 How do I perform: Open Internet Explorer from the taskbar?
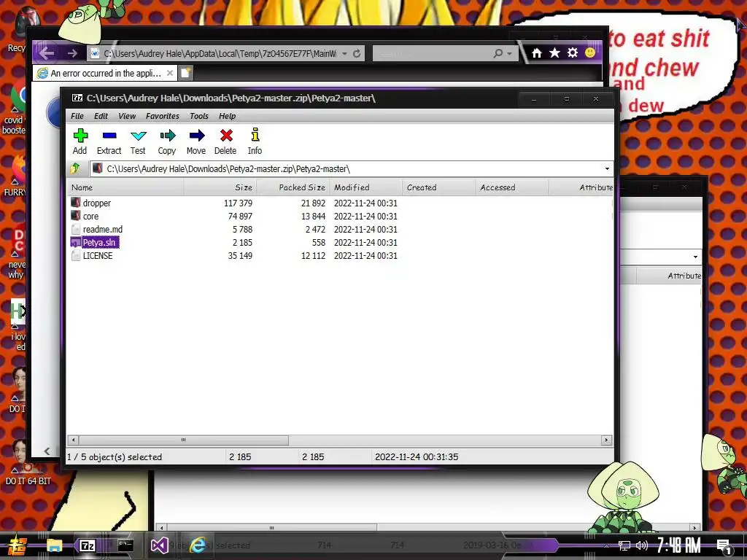[198, 545]
